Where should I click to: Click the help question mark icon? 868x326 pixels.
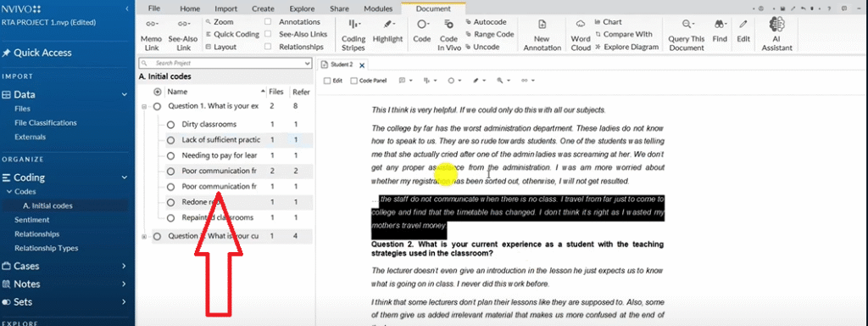[x=829, y=8]
